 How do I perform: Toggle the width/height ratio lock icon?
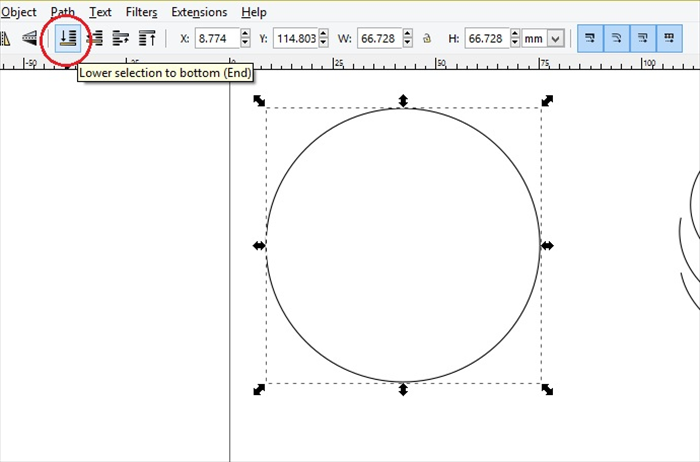tap(427, 38)
